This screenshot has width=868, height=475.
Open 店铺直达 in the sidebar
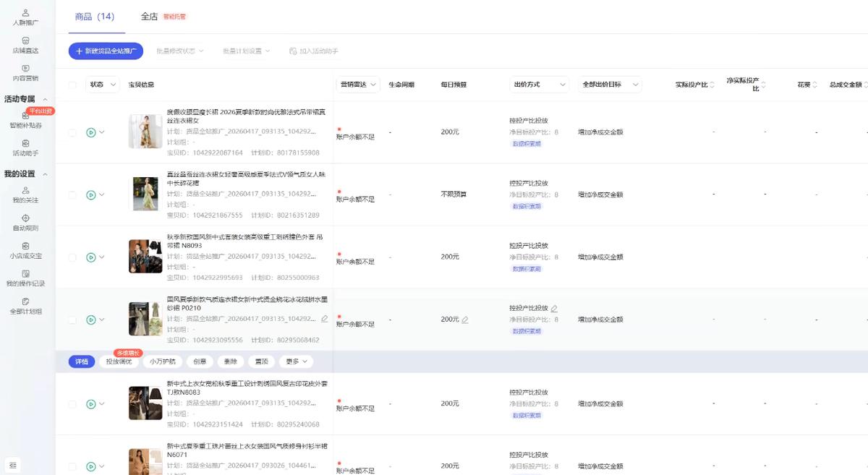(x=26, y=46)
